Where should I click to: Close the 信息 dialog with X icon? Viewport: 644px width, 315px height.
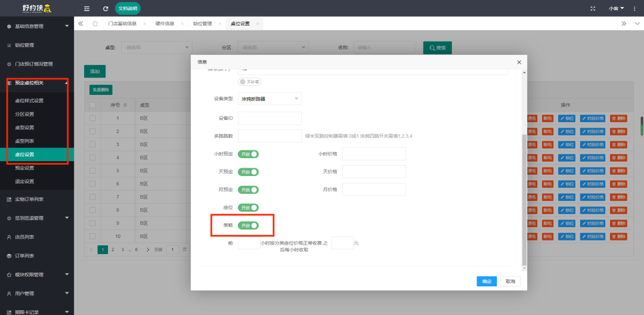(x=519, y=62)
